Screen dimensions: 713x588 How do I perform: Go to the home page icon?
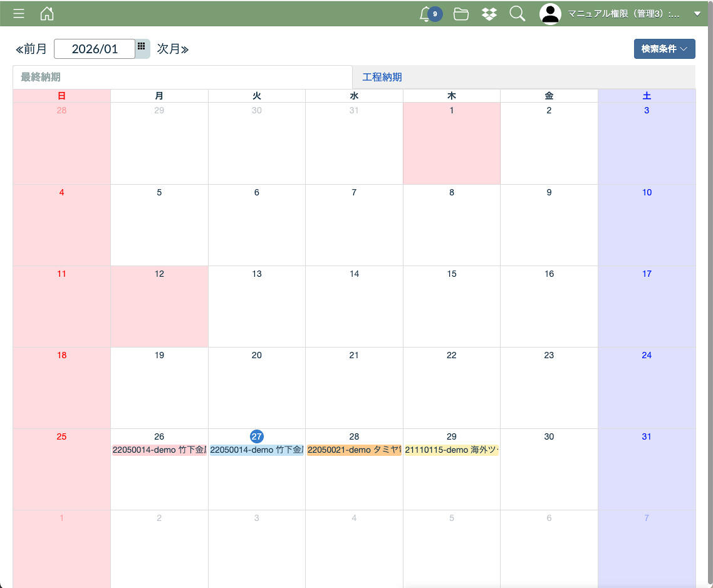point(46,14)
